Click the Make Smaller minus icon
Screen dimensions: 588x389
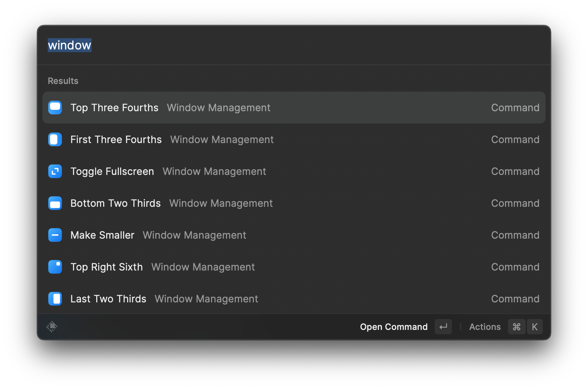coord(55,235)
